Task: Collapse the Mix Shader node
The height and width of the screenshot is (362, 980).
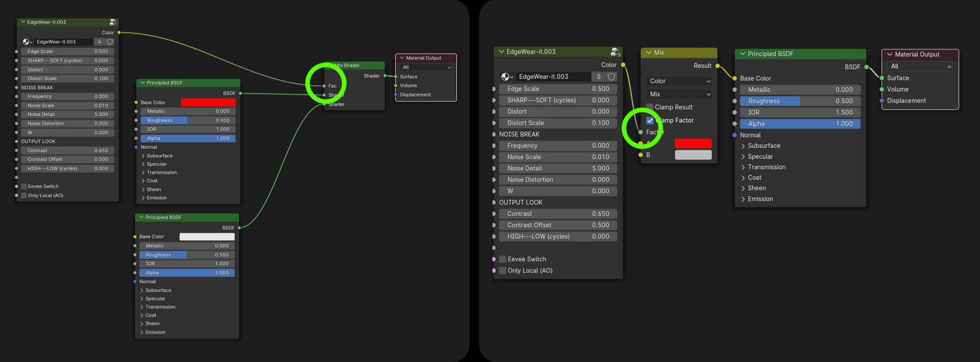Action: [x=330, y=65]
